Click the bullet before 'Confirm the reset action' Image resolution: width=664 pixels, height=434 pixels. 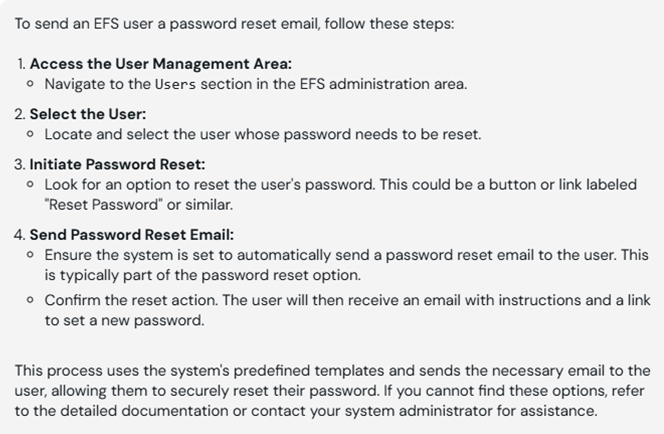tap(30, 300)
